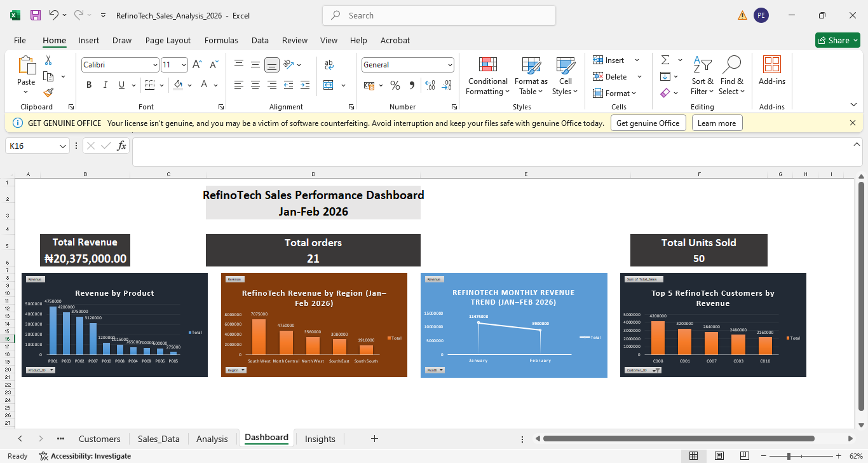The image size is (868, 463).
Task: Switch to Normal view in the status bar
Action: pos(694,456)
